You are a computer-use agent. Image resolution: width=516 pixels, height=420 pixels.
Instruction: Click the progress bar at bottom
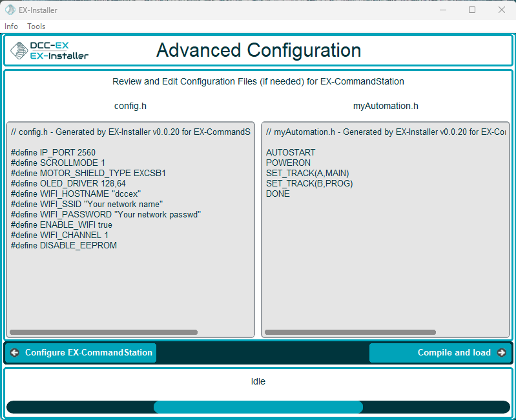258,407
